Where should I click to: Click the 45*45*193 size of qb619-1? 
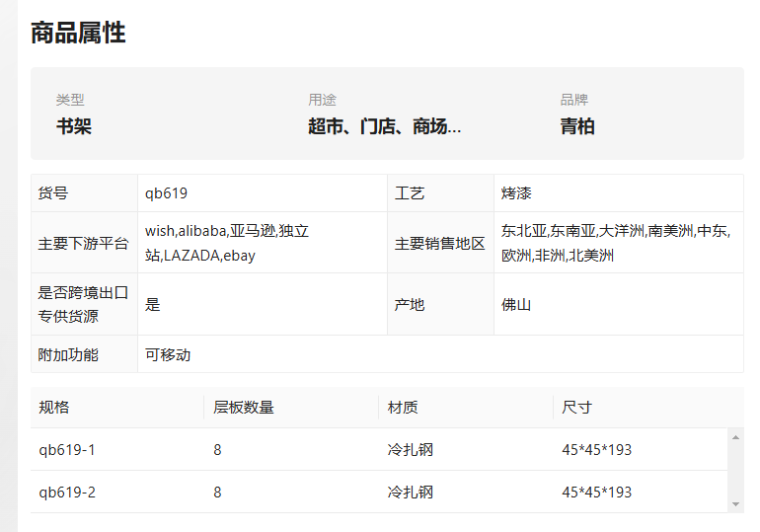coord(597,450)
